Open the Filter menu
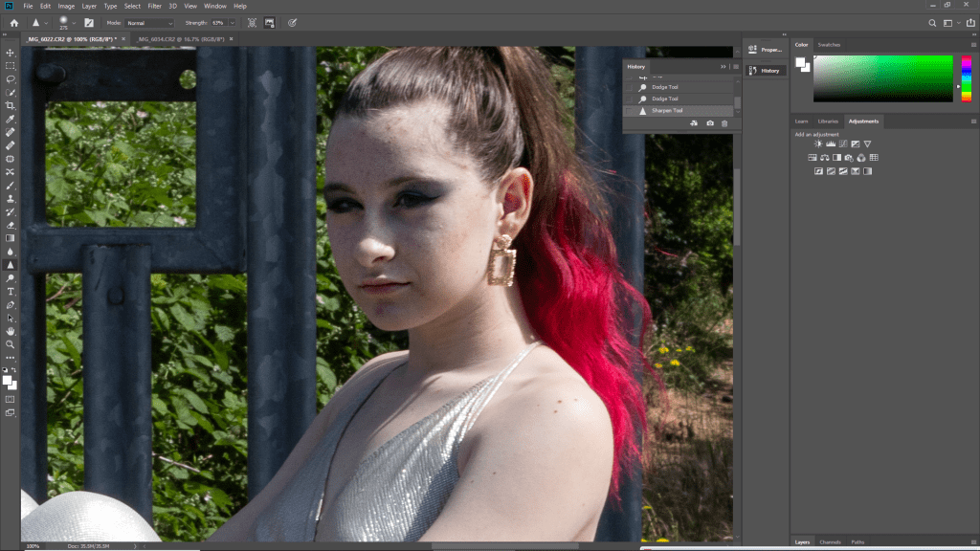980x551 pixels. [154, 6]
